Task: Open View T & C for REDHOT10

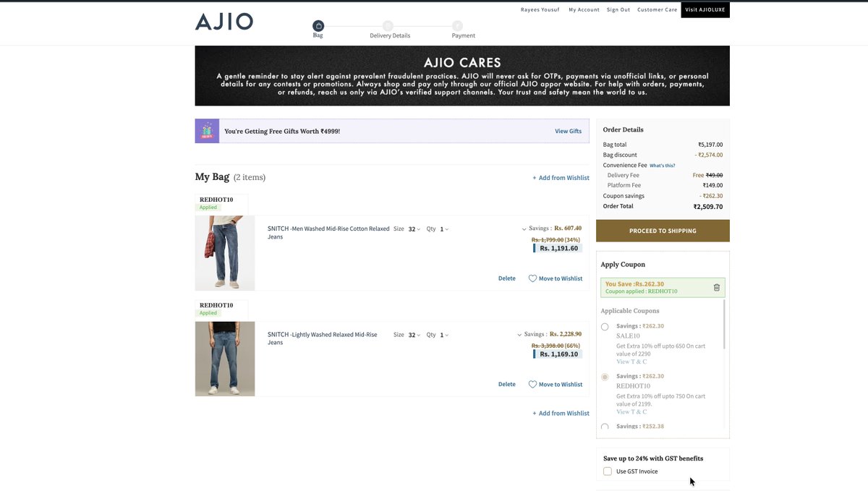Action: tap(631, 412)
